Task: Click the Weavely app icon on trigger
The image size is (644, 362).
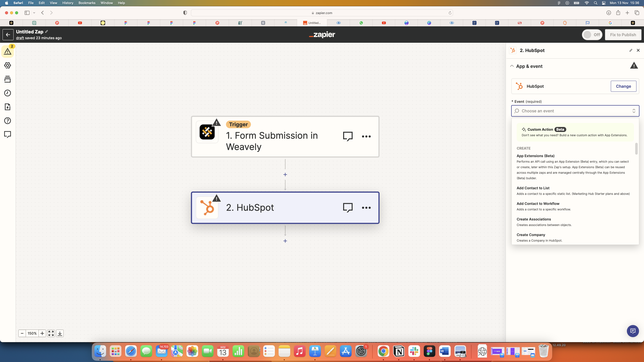Action: click(207, 132)
